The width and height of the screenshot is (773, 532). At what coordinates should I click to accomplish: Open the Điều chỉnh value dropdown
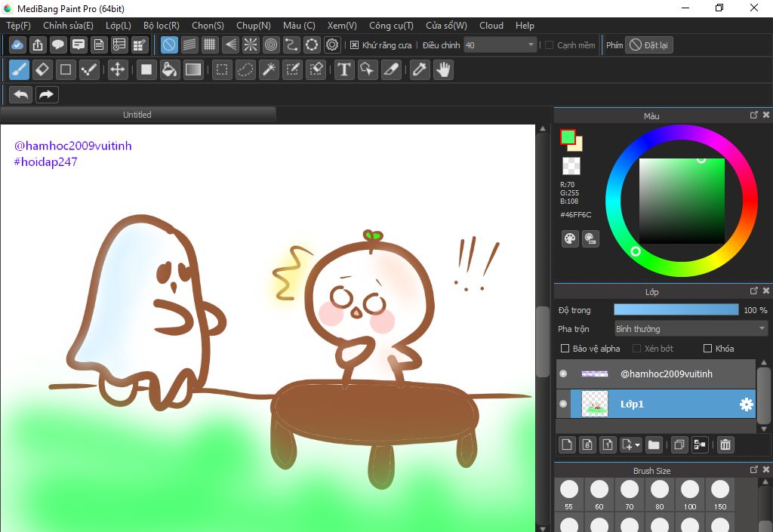coord(500,45)
